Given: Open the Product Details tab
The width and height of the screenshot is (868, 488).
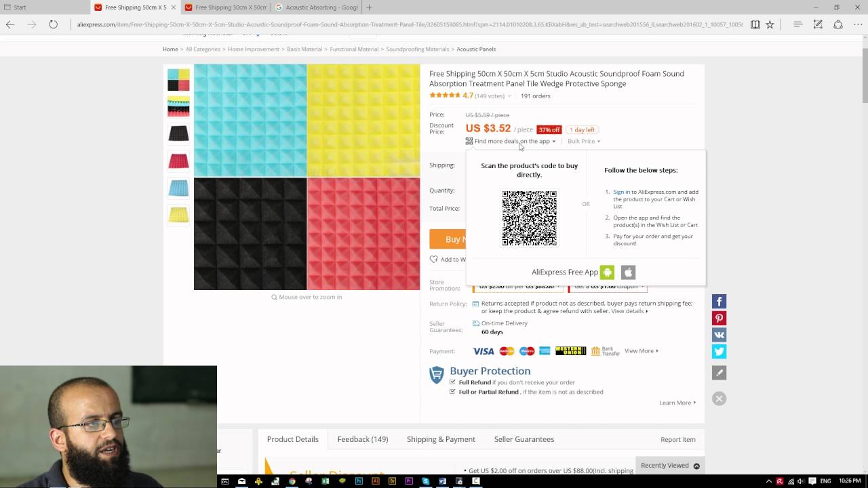Looking at the screenshot, I should click(293, 439).
